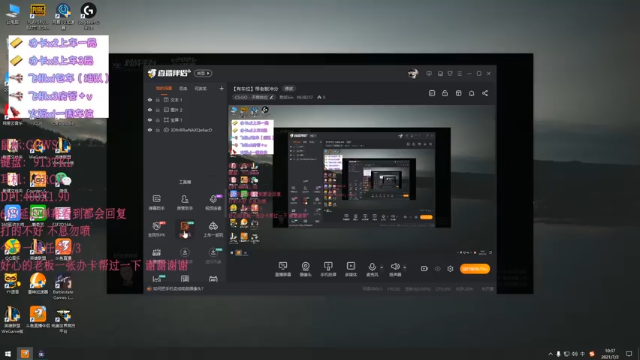
Task: Lock the 全屏 1 layer
Action: tap(158, 120)
